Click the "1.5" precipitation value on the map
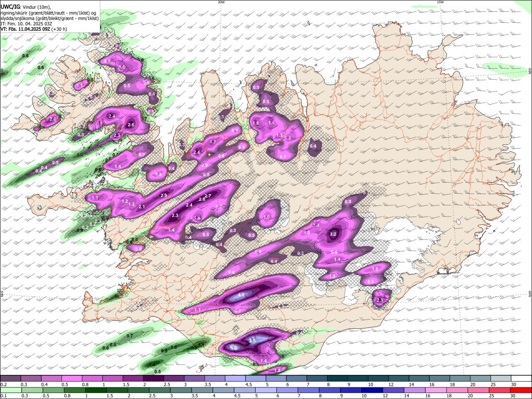The height and width of the screenshot is (399, 532). click(x=95, y=198)
